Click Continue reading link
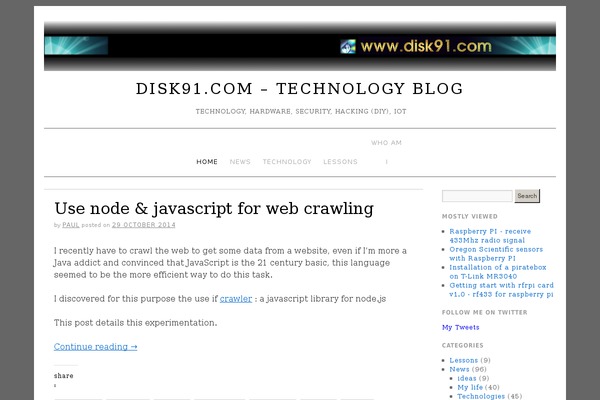 coord(95,347)
